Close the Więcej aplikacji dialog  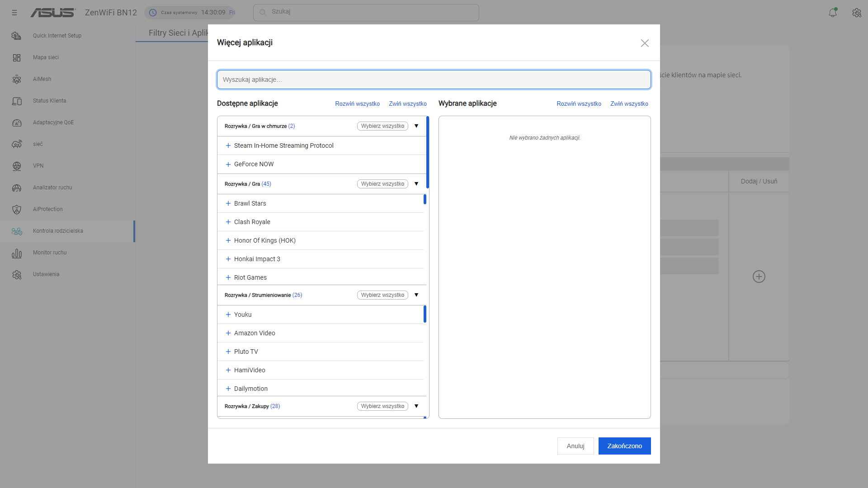pos(645,43)
